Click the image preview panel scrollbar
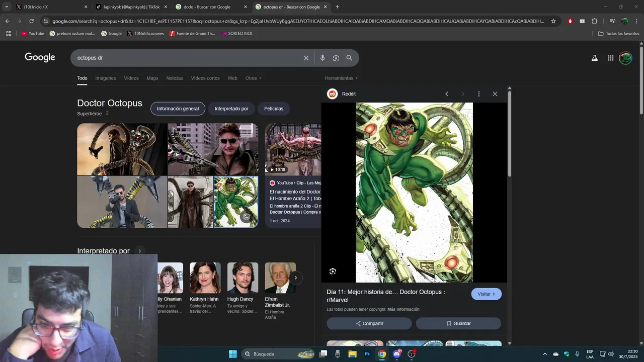 tap(510, 134)
